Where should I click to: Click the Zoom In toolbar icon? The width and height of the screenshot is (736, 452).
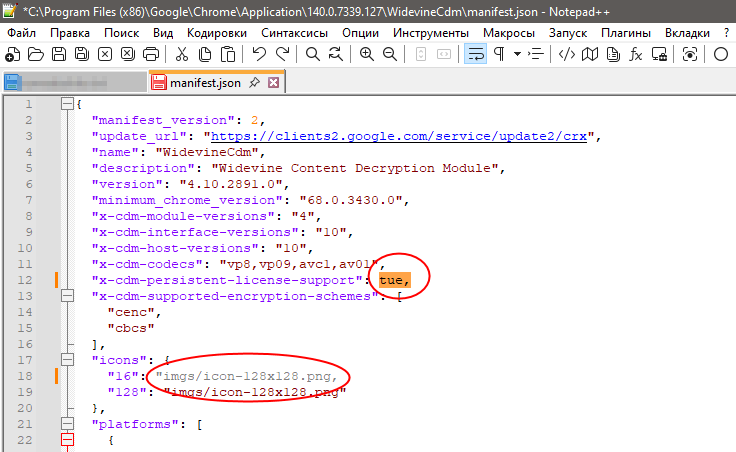(367, 54)
